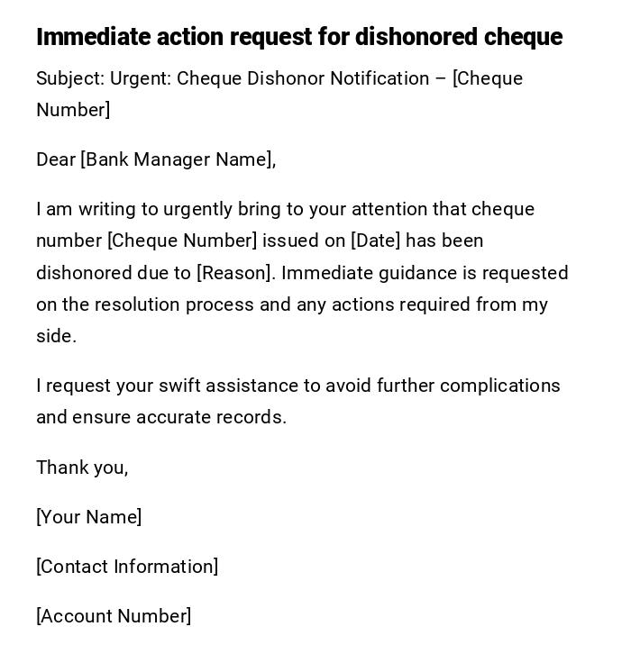Select the [Date] placeholder
This screenshot has width=631, height=672.
[x=375, y=241]
